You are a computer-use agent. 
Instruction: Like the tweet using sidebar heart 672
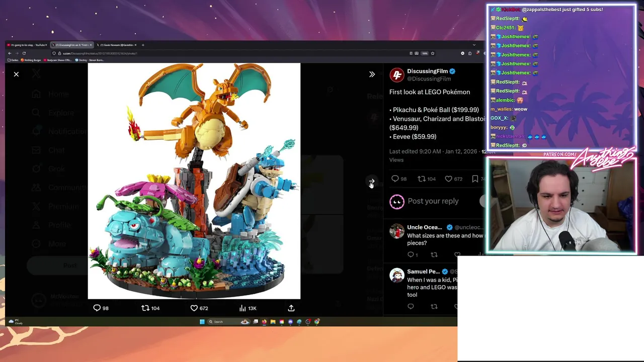[449, 179]
